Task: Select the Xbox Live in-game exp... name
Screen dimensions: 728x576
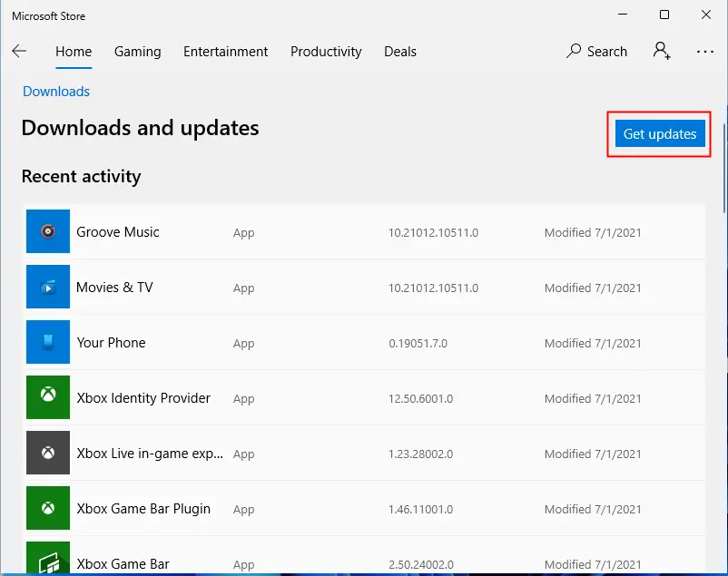Action: pos(150,454)
